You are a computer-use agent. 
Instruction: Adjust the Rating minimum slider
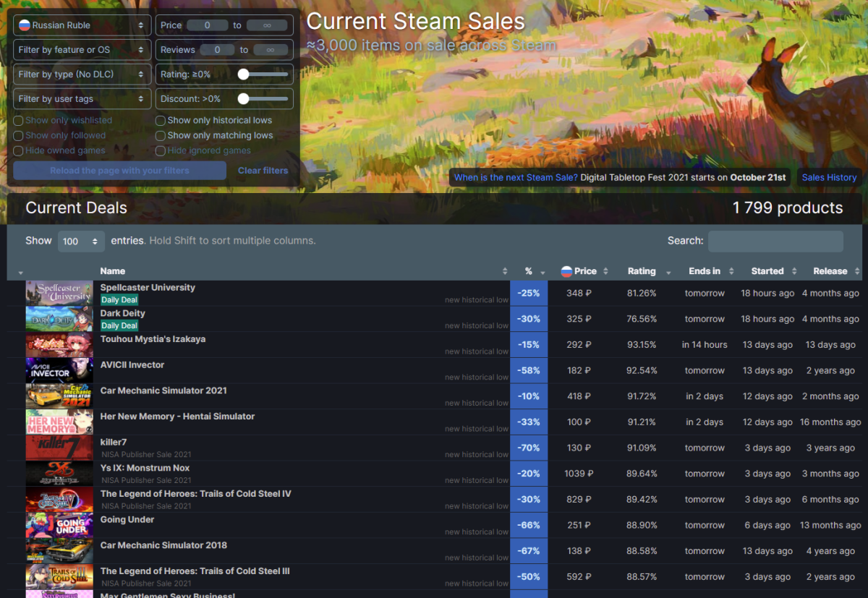(263, 74)
